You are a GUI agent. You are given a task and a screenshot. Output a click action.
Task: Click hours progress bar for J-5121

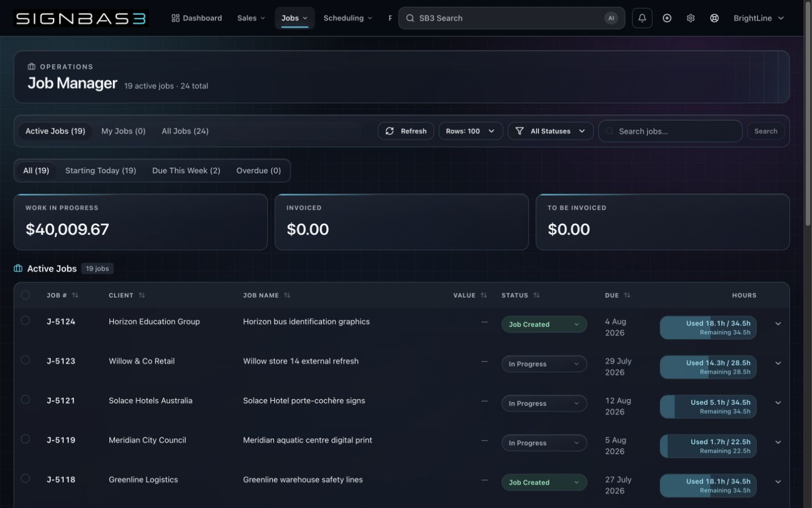(x=708, y=407)
